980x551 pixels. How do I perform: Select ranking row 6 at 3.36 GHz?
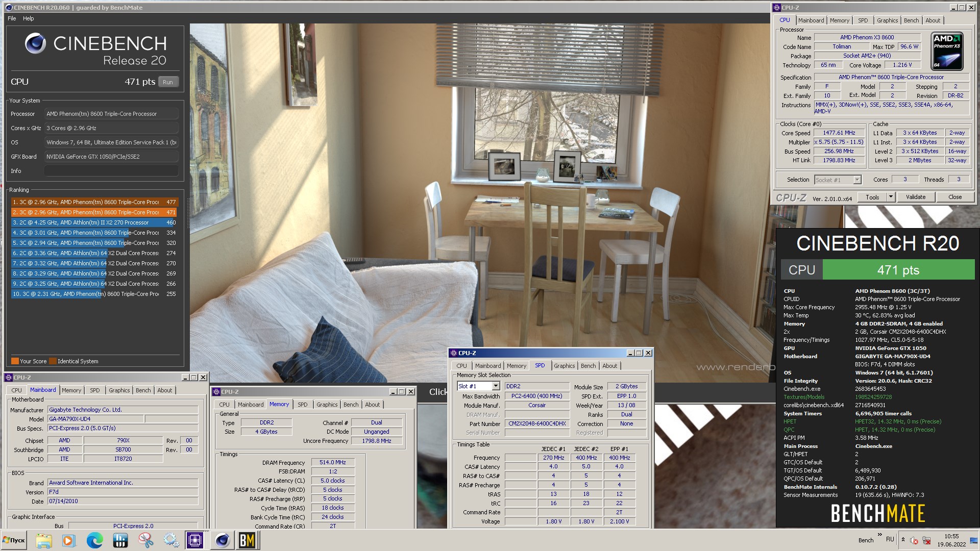[94, 253]
